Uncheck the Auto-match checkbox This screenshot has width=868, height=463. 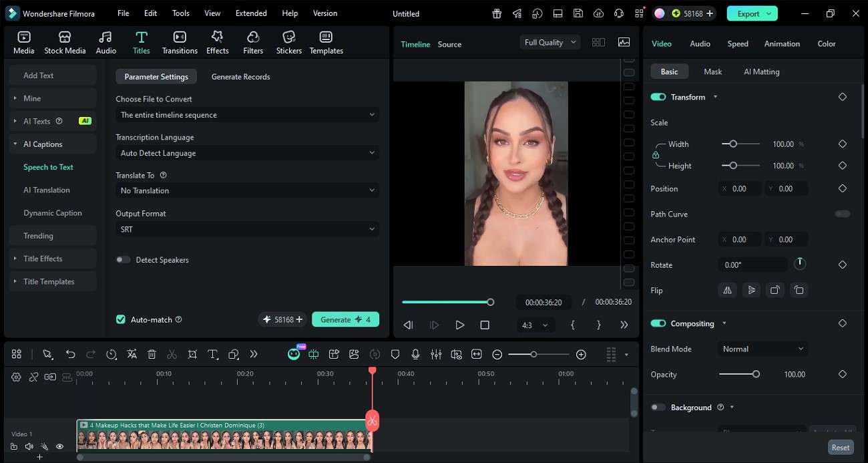[121, 319]
